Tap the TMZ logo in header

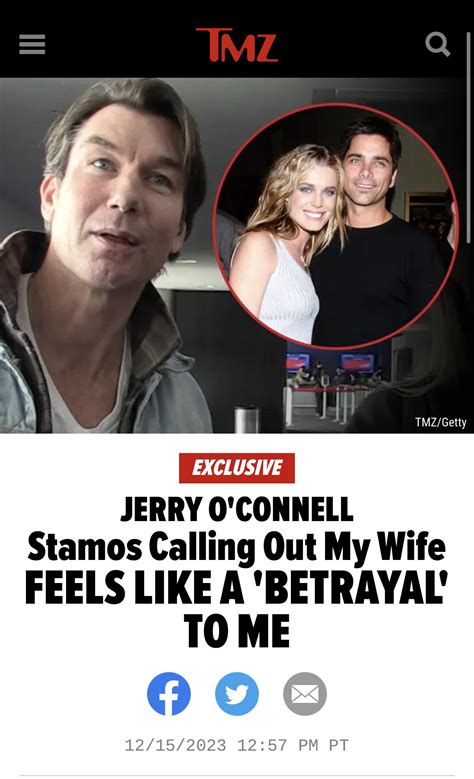point(237,45)
